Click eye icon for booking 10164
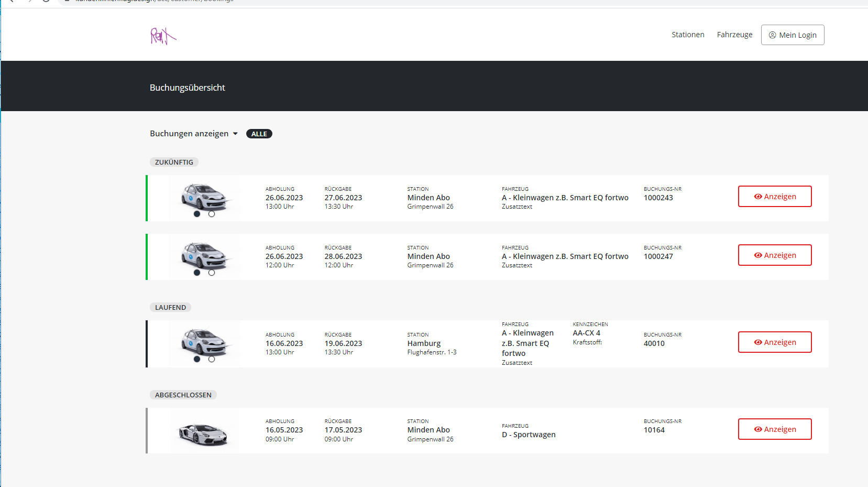 (757, 429)
